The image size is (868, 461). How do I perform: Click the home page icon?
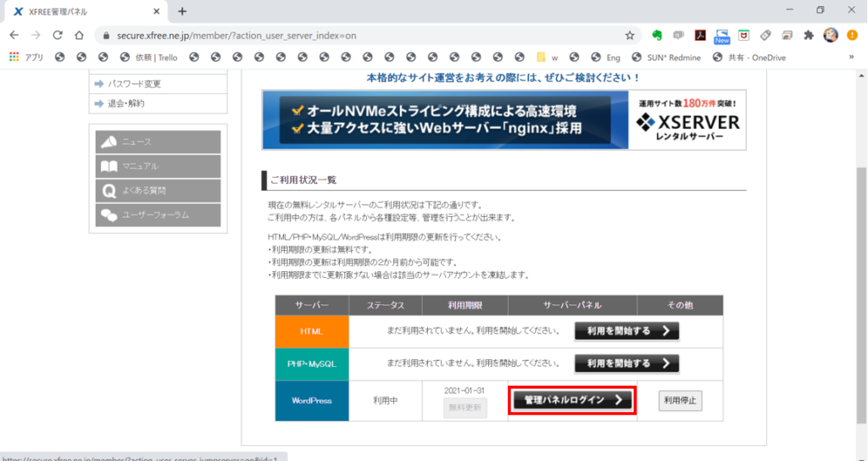pyautogui.click(x=79, y=36)
